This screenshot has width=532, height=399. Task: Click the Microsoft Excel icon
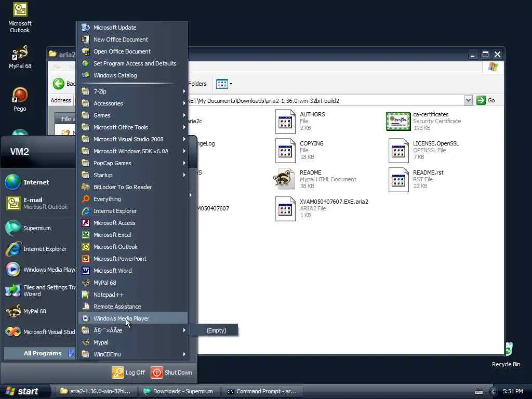[86, 235]
